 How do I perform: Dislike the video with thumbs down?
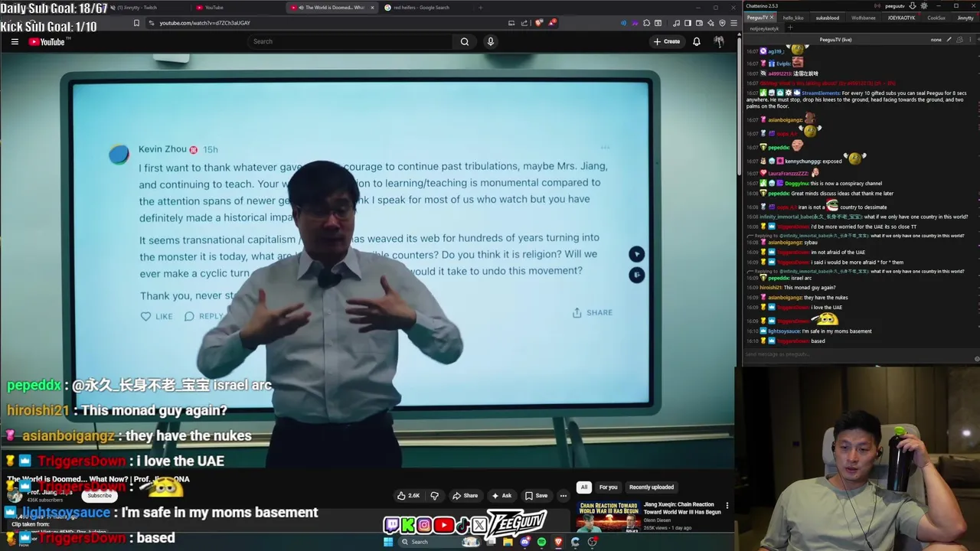[x=434, y=495]
